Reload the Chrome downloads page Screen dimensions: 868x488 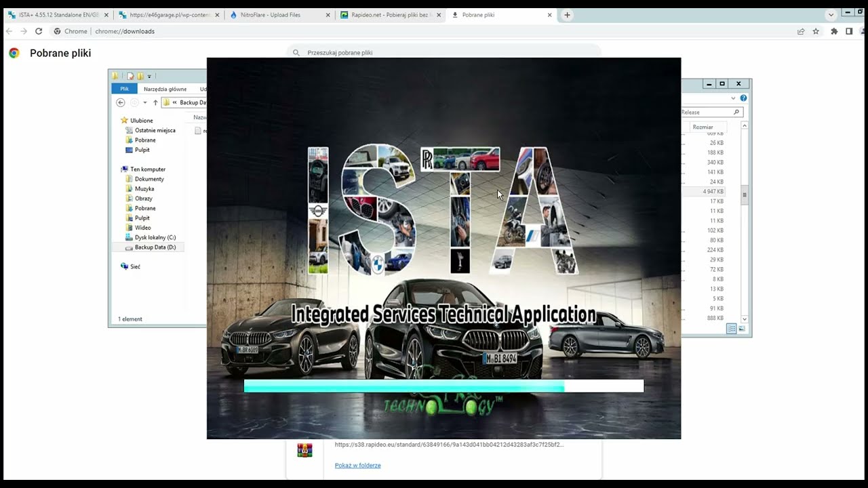(x=39, y=31)
